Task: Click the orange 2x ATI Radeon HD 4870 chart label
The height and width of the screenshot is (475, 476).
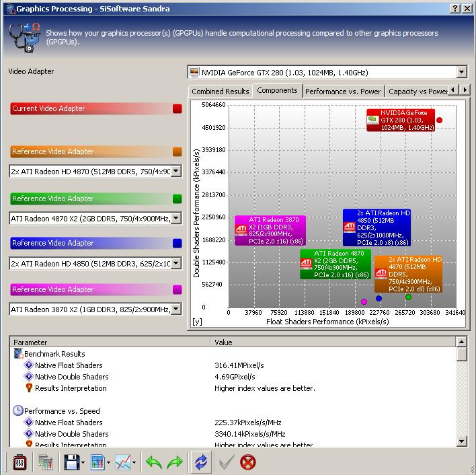Action: tap(408, 274)
